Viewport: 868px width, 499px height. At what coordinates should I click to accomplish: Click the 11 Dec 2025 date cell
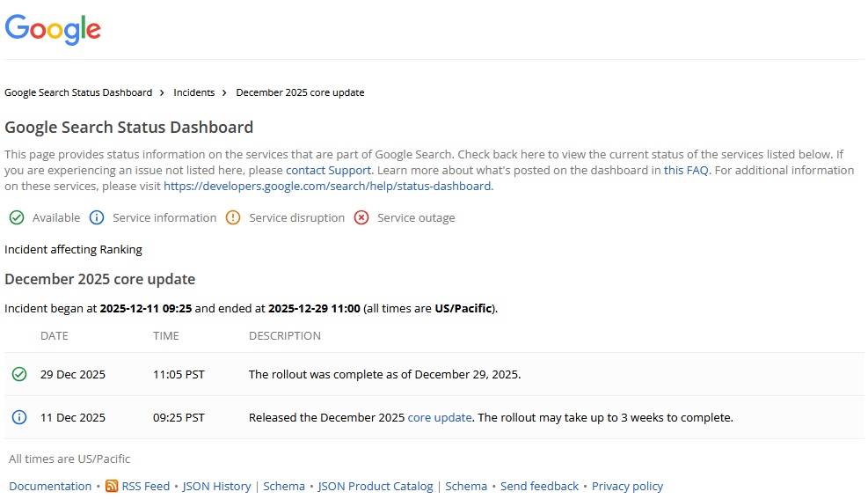click(x=72, y=417)
